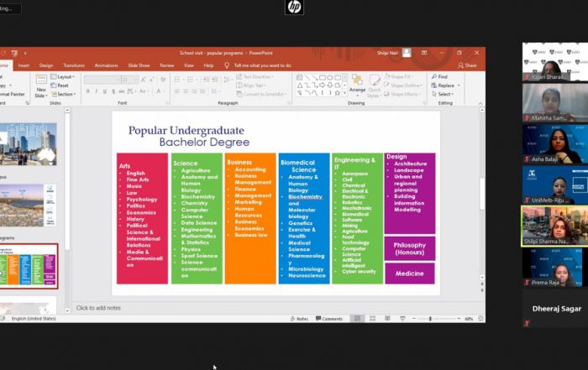Select the city skyline slide thumbnail
Image resolution: width=588 pixels, height=370 pixels.
point(28,144)
